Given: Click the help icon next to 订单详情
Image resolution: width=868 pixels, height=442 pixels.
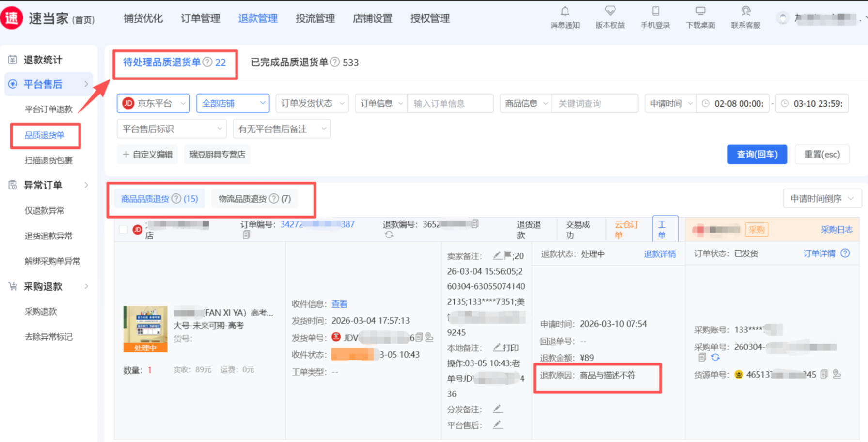Looking at the screenshot, I should (x=845, y=253).
